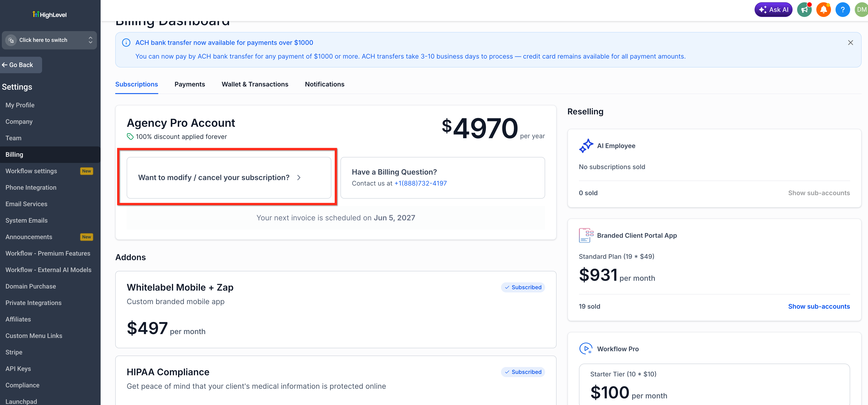
Task: Click the info icon in ACH banner
Action: pyautogui.click(x=126, y=43)
